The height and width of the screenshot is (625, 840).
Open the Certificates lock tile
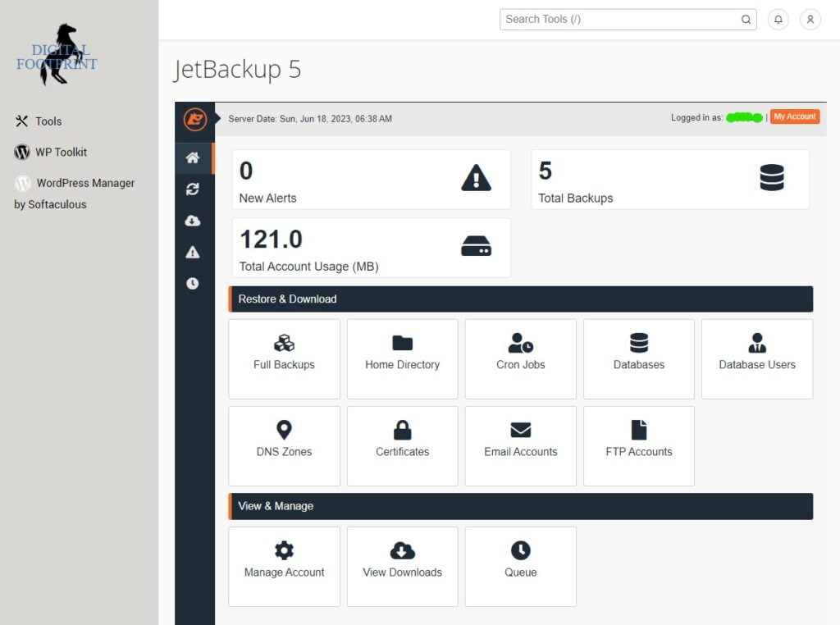[x=402, y=445]
